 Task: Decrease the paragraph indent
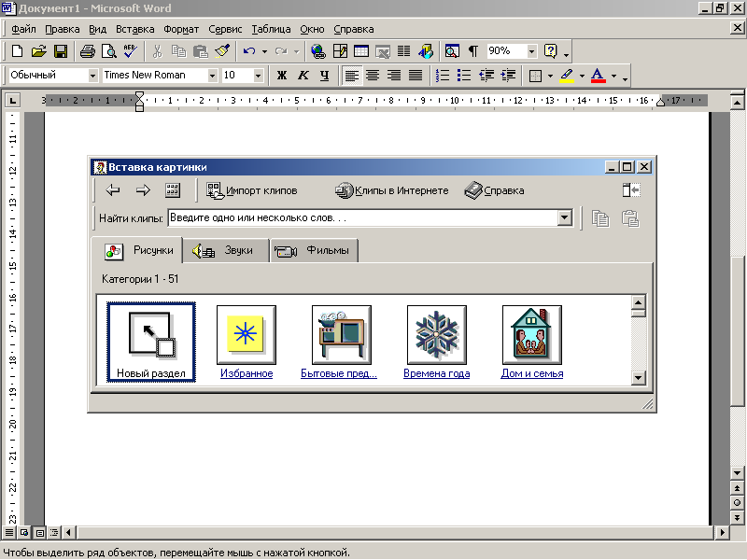(486, 76)
